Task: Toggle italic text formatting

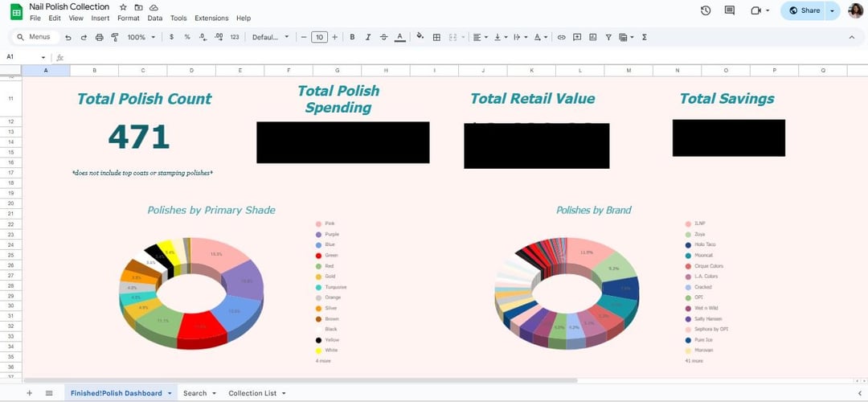Action: click(367, 37)
